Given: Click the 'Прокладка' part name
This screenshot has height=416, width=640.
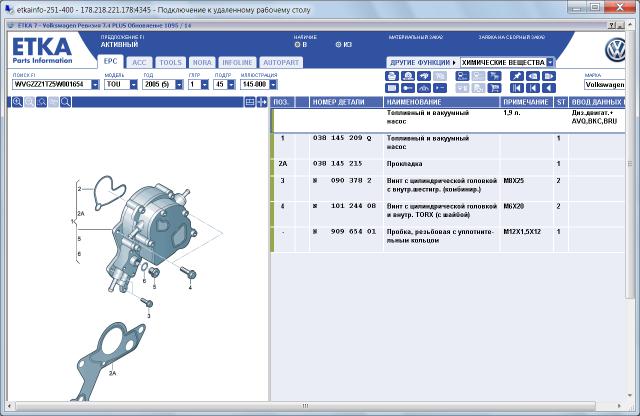Looking at the screenshot, I should pyautogui.click(x=404, y=164).
